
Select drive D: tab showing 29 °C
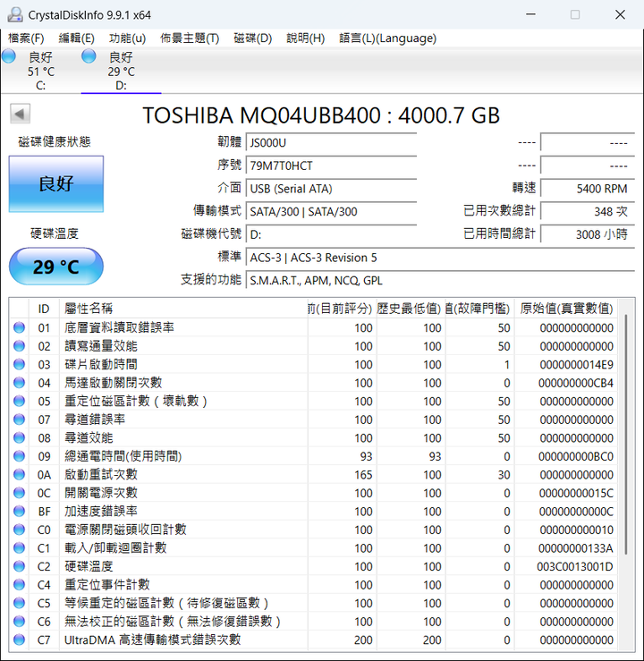point(121,71)
